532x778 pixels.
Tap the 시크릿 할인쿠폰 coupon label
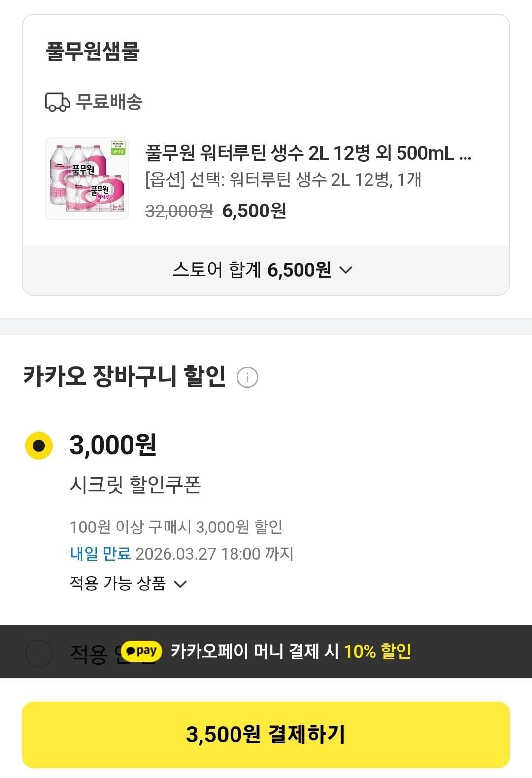(x=135, y=485)
